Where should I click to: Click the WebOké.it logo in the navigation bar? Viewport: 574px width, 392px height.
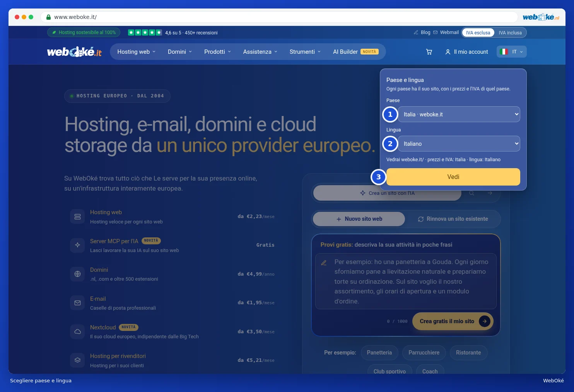click(74, 52)
